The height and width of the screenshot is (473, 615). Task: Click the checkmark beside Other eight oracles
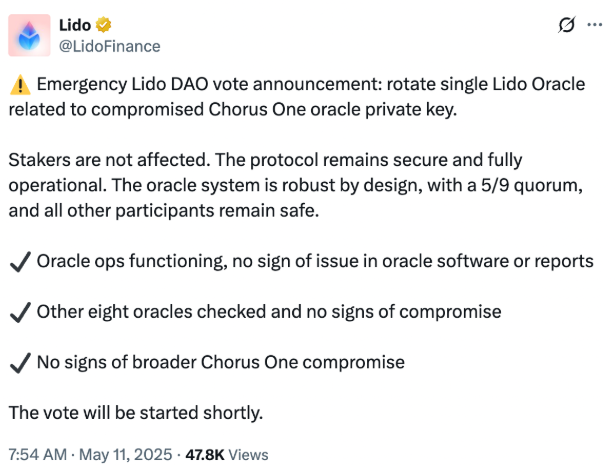tap(20, 313)
